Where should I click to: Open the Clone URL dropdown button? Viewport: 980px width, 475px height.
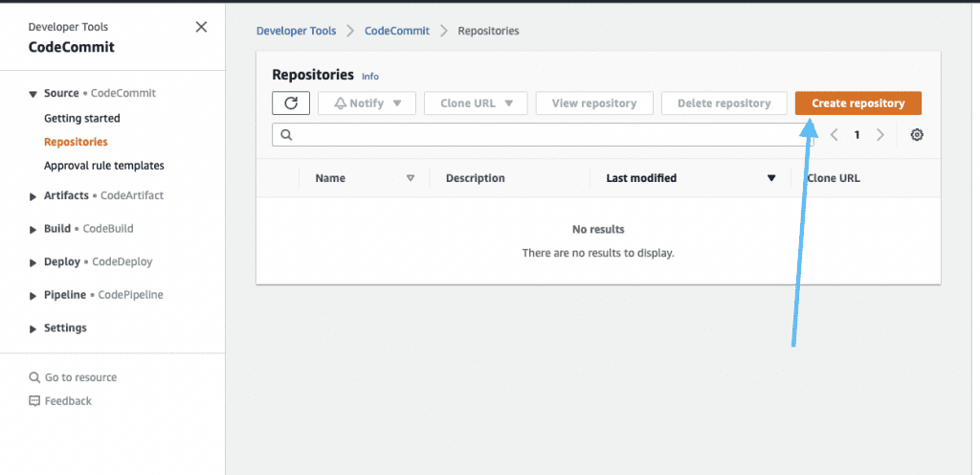click(476, 103)
